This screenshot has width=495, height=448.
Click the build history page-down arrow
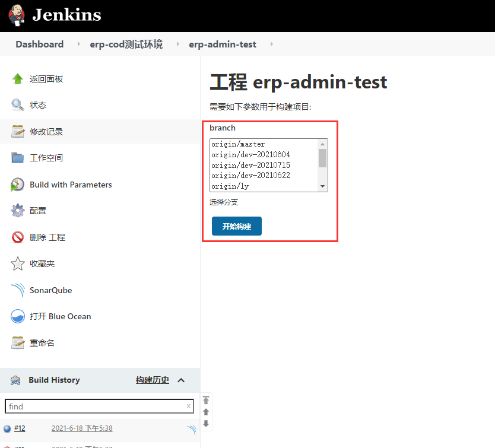pyautogui.click(x=206, y=423)
